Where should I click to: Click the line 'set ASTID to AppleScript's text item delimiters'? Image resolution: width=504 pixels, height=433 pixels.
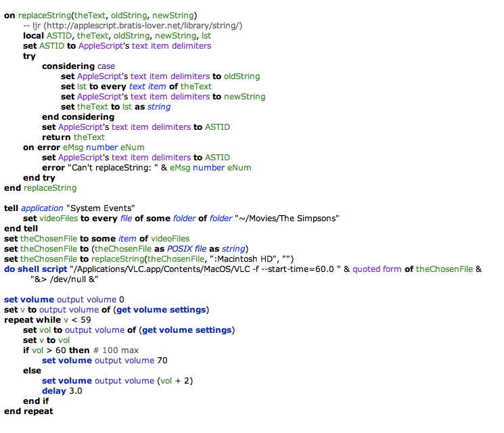click(117, 46)
